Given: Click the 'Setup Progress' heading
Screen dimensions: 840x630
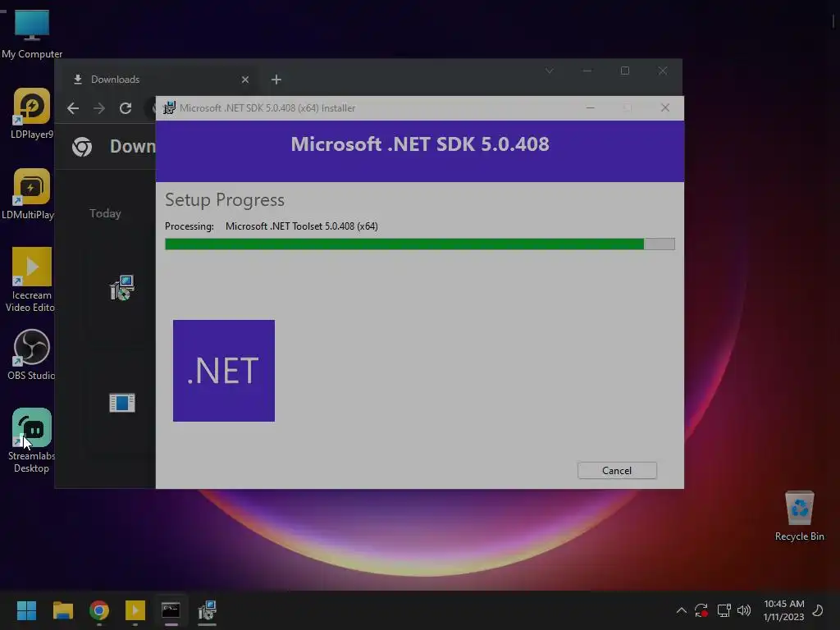Looking at the screenshot, I should coord(225,200).
